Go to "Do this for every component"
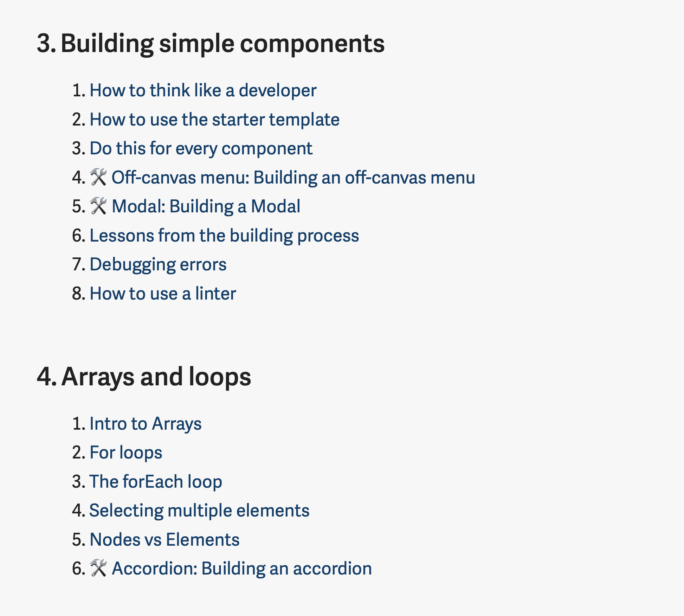Image resolution: width=684 pixels, height=616 pixels. 201,149
